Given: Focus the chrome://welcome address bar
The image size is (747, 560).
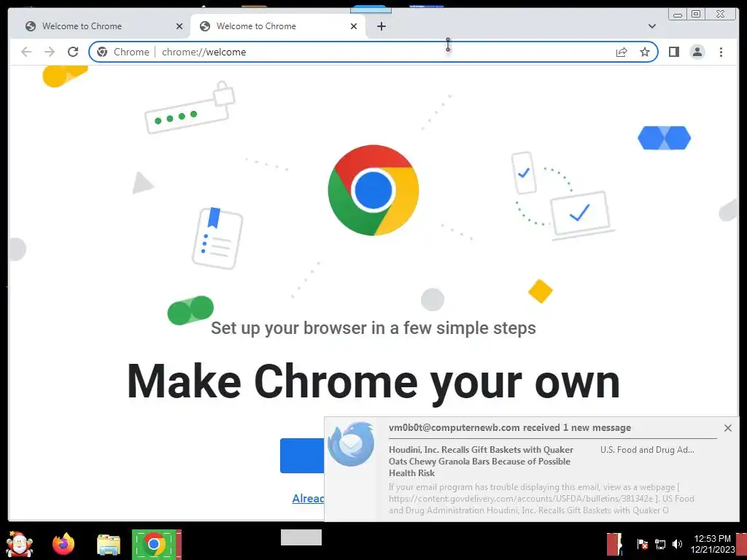Looking at the screenshot, I should click(373, 52).
